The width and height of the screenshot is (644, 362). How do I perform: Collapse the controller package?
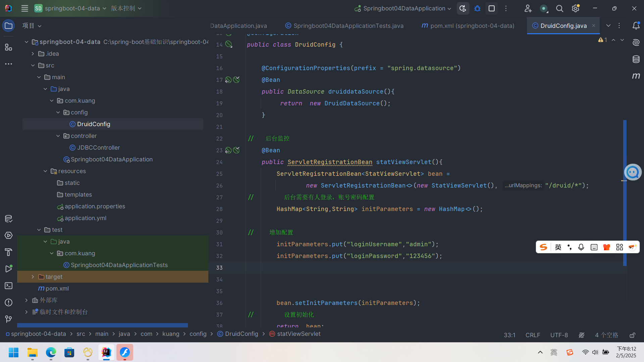coord(58,136)
